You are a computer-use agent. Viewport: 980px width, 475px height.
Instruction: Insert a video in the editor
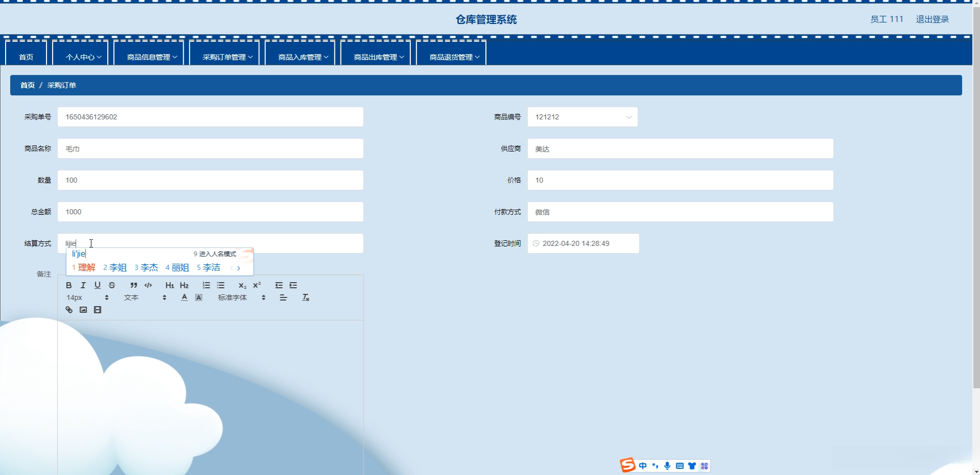click(97, 310)
